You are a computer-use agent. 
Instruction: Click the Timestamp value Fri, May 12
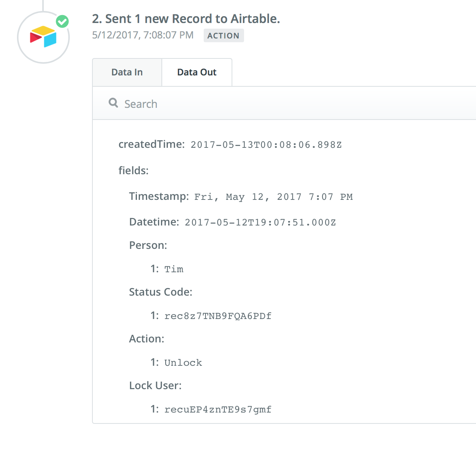coord(273,197)
